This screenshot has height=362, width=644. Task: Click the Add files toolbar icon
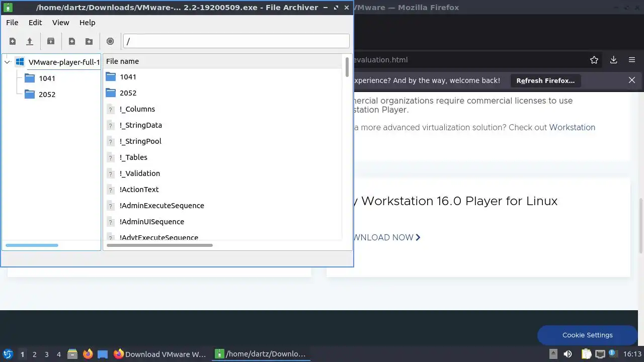pos(72,41)
